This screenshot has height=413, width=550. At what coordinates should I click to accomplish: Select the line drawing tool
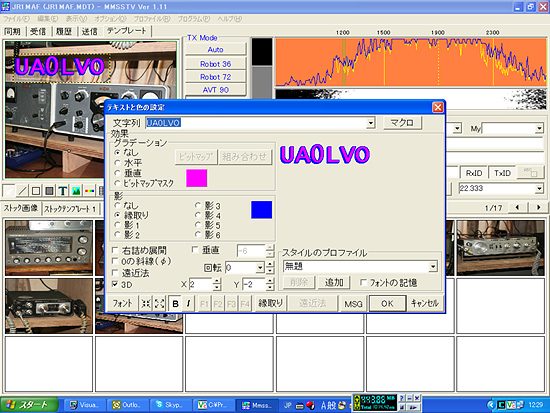[22, 191]
